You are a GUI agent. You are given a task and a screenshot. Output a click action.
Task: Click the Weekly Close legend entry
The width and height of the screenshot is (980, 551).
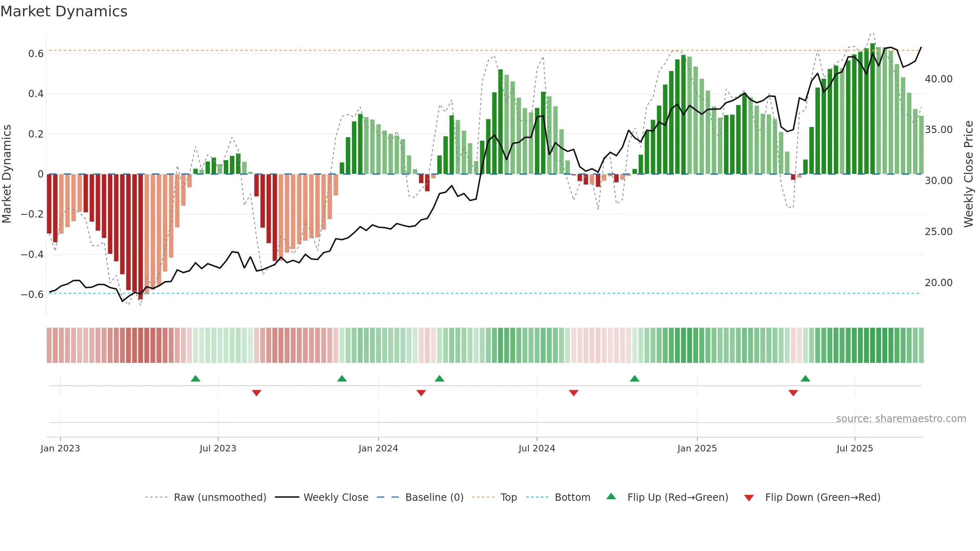click(x=321, y=497)
